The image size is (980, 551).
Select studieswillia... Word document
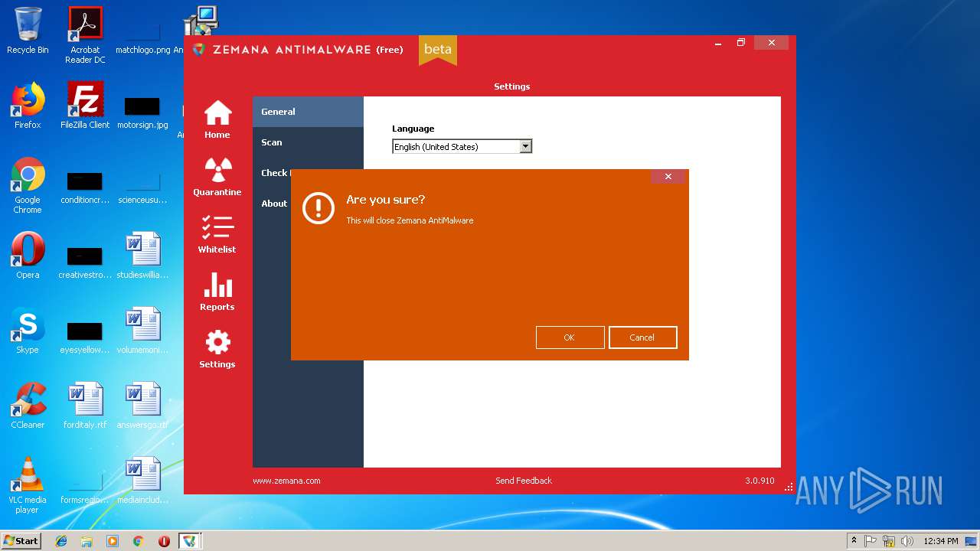pyautogui.click(x=142, y=256)
